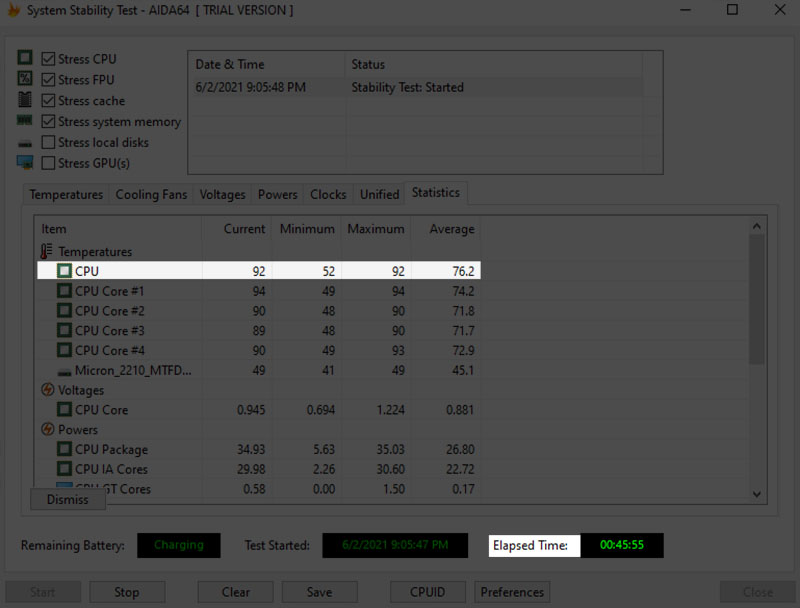Click the Current column header

pos(237,229)
